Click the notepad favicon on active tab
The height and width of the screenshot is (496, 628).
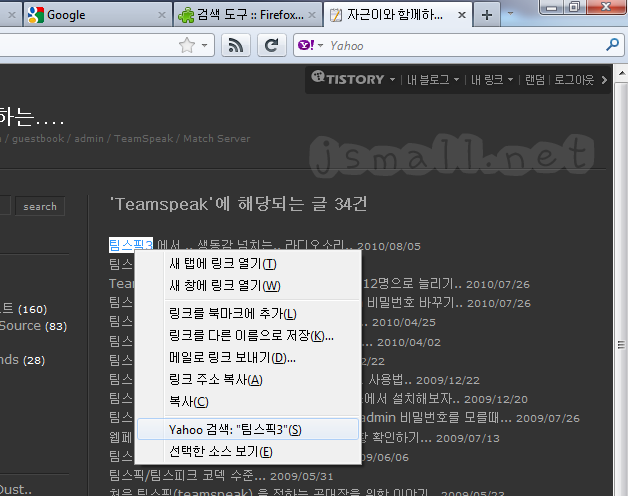(336, 15)
